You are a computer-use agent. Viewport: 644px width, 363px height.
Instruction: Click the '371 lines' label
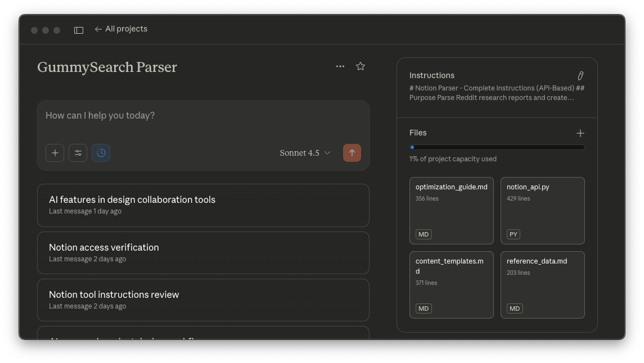click(426, 283)
